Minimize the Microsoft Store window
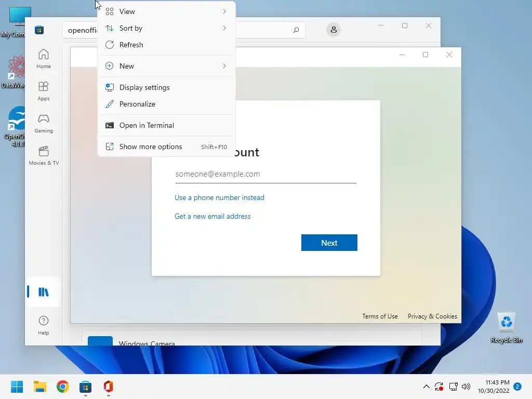 pos(381,25)
